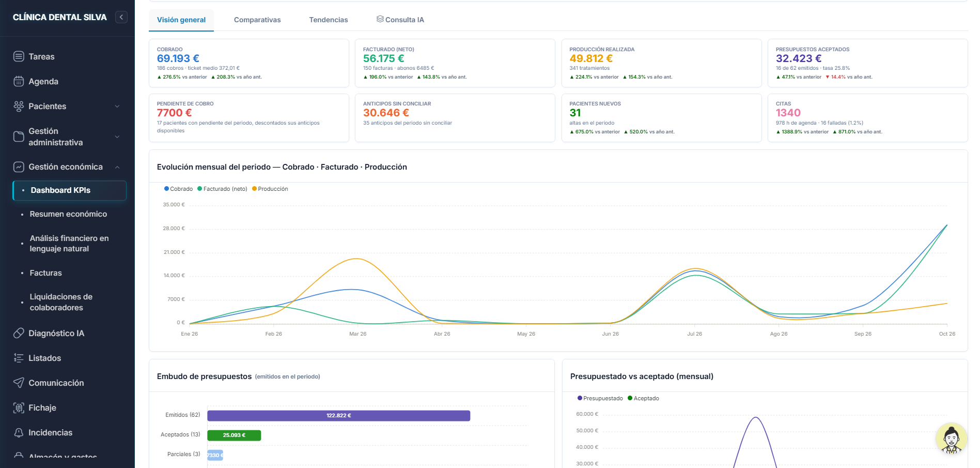The image size is (980, 468).
Task: Click the Cobrado 69.193 € value
Action: pos(178,58)
